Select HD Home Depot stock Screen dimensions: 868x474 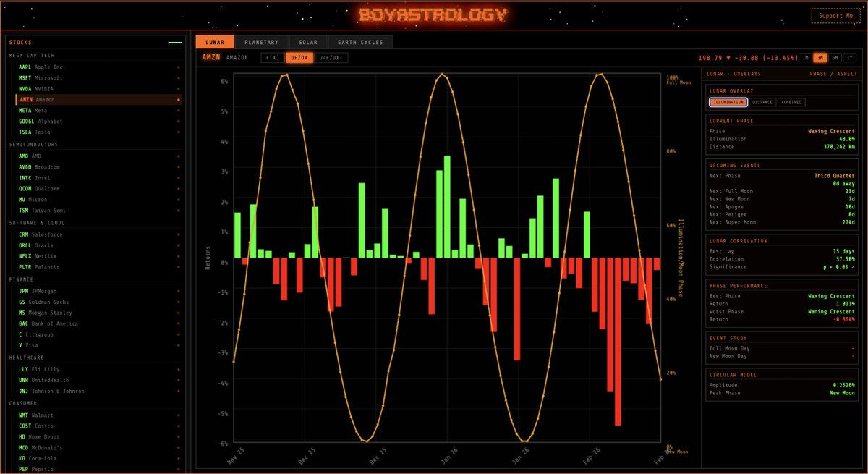(x=98, y=437)
